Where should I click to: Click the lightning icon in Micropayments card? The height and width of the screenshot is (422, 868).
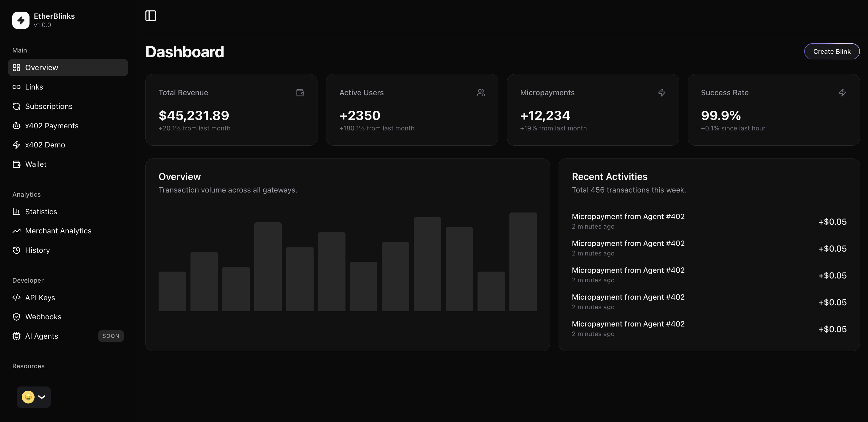coord(662,93)
